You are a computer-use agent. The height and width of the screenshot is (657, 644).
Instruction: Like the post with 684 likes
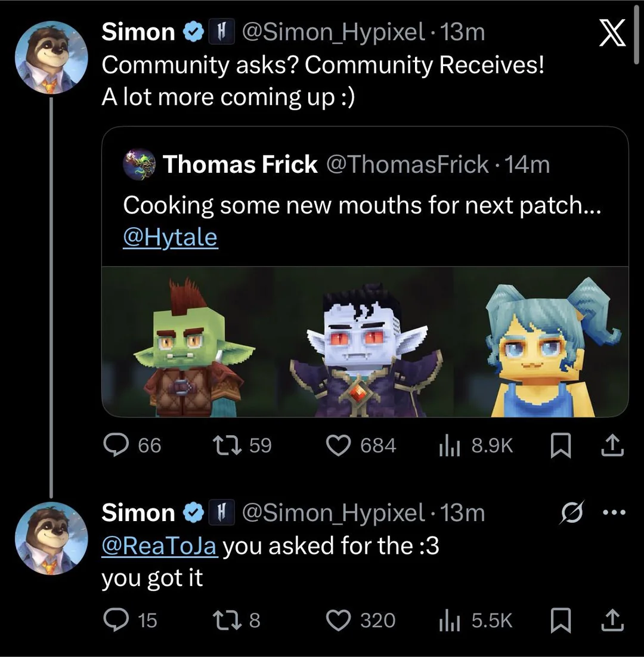click(x=339, y=445)
